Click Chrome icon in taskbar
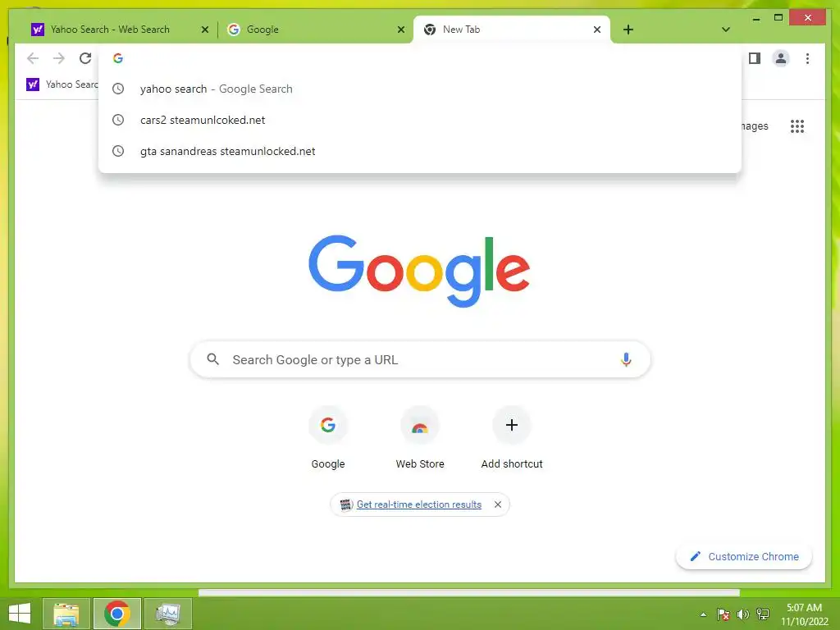Image resolution: width=840 pixels, height=630 pixels. click(x=117, y=614)
